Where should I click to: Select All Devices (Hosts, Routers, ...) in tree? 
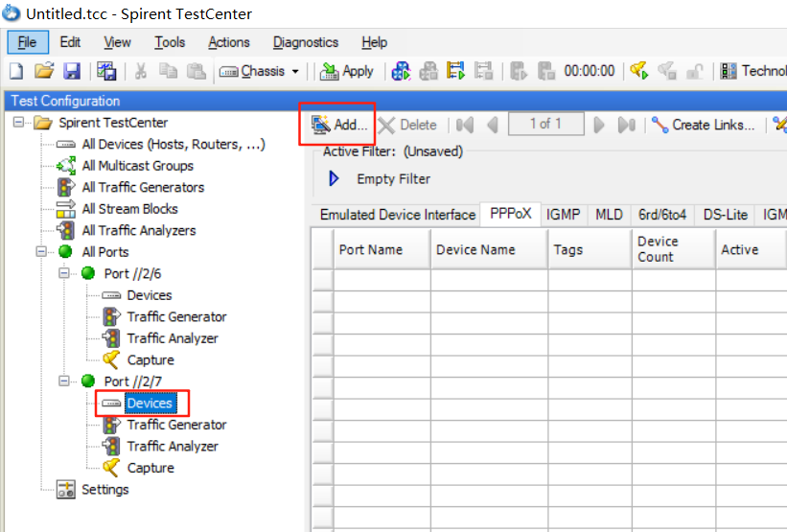174,145
